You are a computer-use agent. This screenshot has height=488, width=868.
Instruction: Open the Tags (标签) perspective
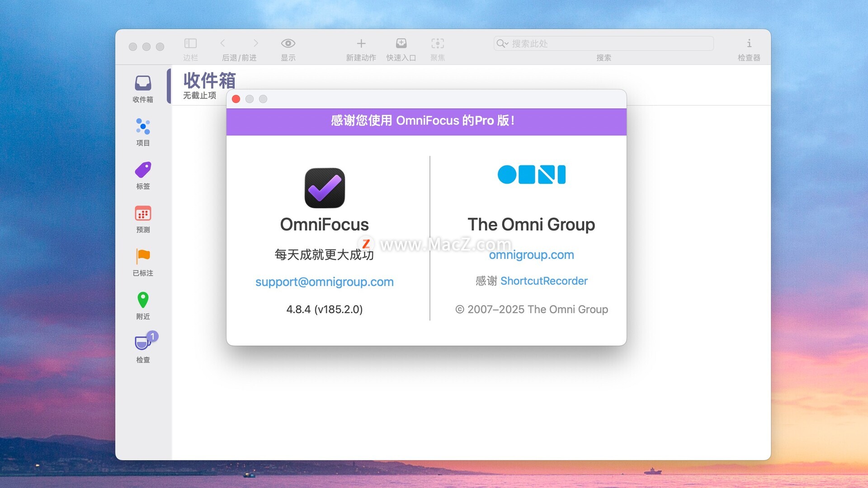[x=143, y=170]
